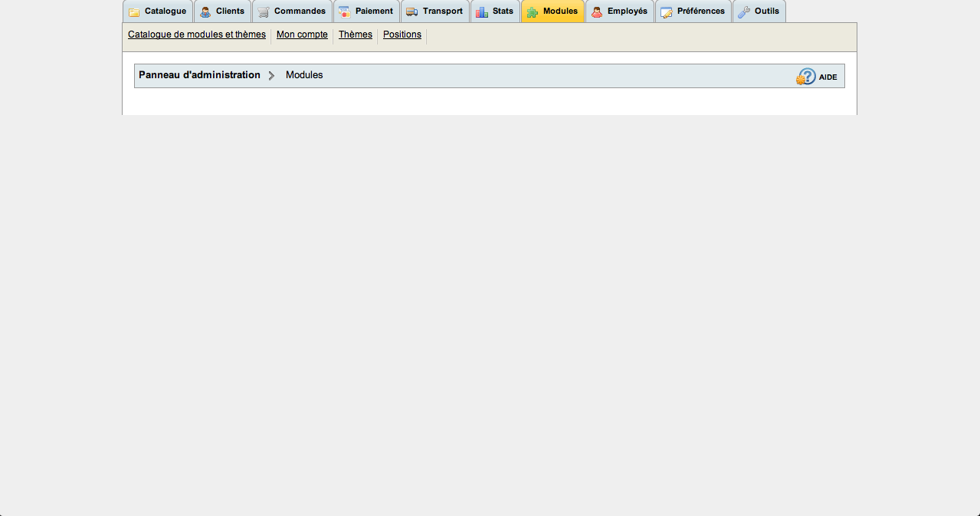
Task: Click the Outils wrench icon
Action: [x=744, y=12]
